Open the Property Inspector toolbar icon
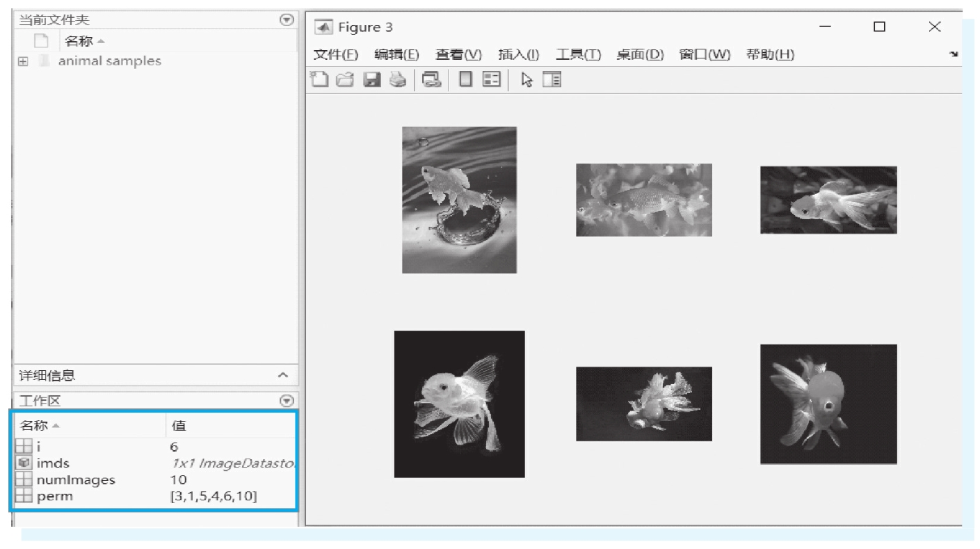The width and height of the screenshot is (980, 549). (x=552, y=80)
